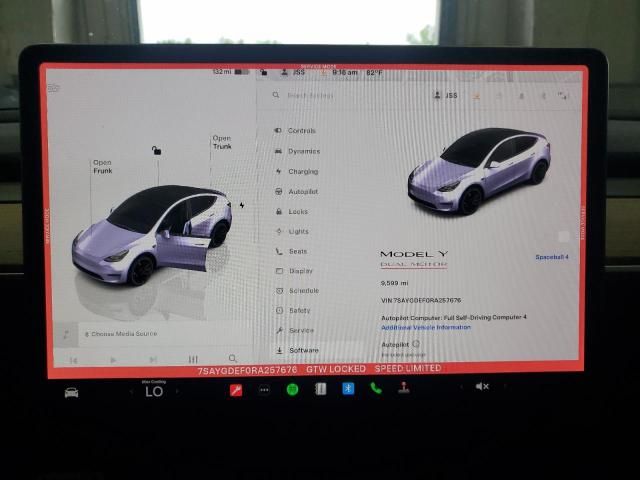640x480 pixels.
Task: Open the Additional Vehicle Information link
Action: (x=425, y=327)
